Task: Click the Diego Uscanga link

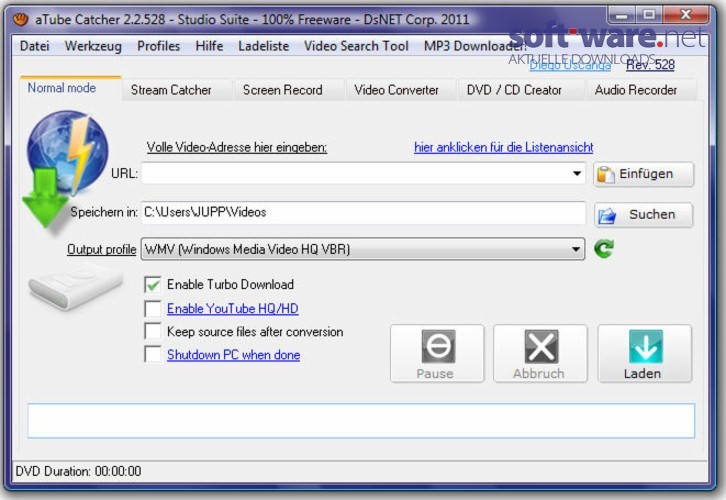Action: [570, 65]
